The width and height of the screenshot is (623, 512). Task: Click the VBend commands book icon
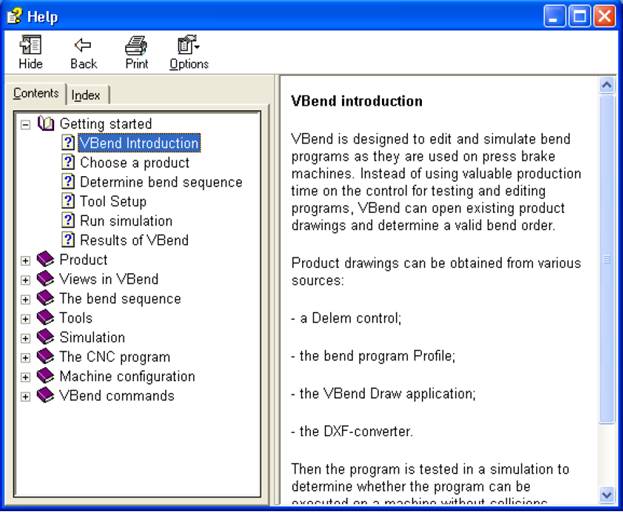point(45,396)
